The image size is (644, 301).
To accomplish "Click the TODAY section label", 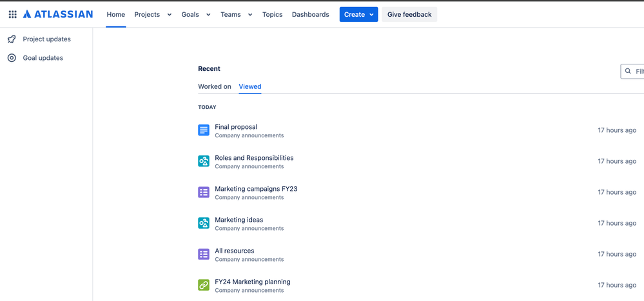I will [207, 107].
